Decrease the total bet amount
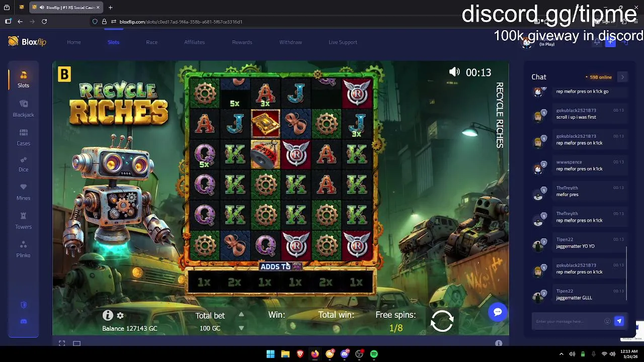 (241, 328)
